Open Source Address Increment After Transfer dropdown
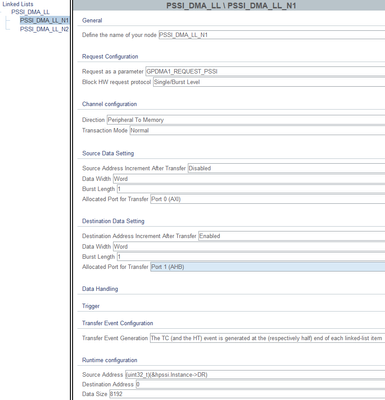Viewport: 385px width, 400px height. (286, 168)
